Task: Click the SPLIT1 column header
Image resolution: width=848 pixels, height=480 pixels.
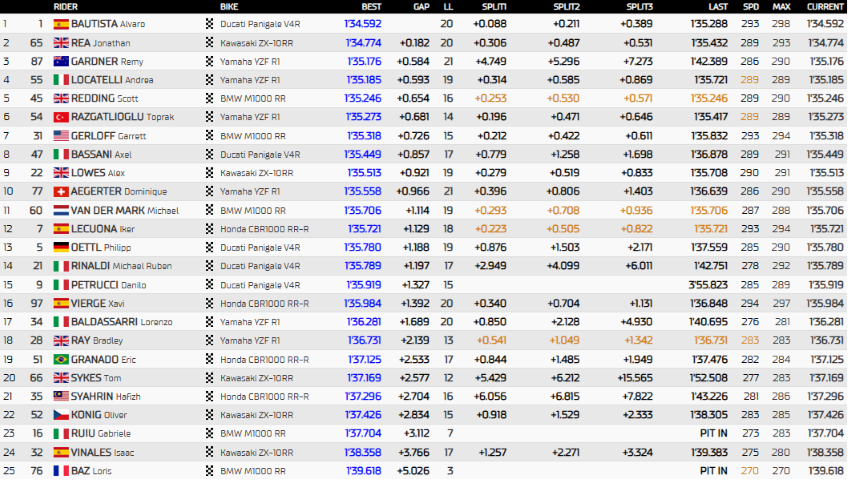Action: pyautogui.click(x=494, y=6)
